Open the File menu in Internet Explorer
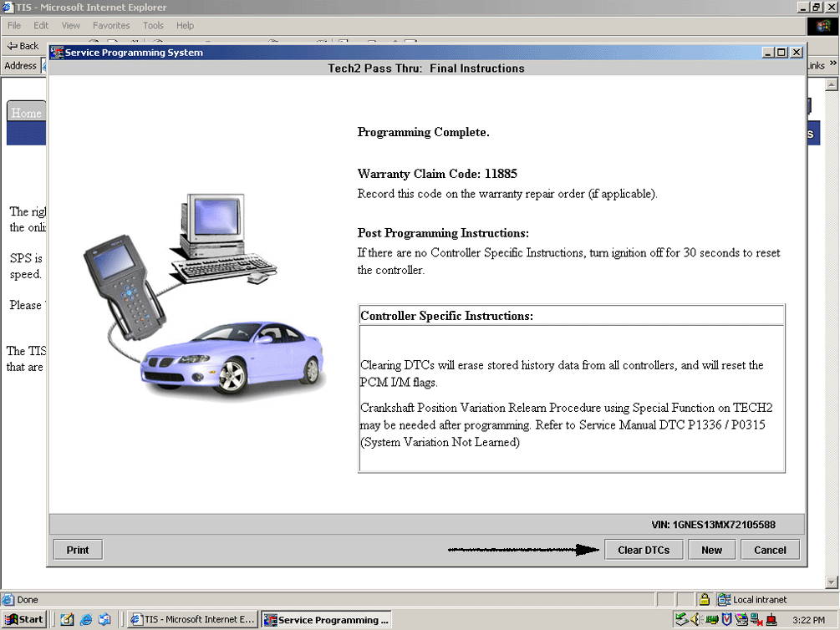 click(14, 26)
